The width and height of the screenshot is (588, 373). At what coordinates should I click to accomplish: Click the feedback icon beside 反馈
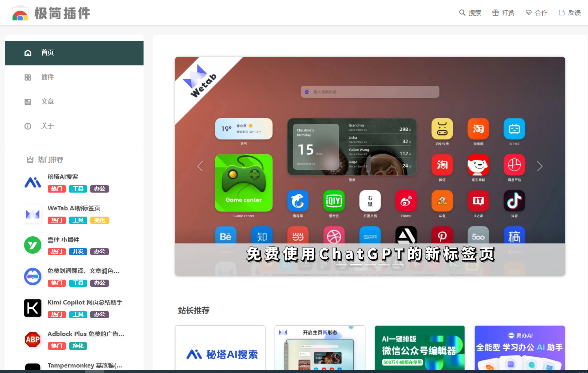562,13
